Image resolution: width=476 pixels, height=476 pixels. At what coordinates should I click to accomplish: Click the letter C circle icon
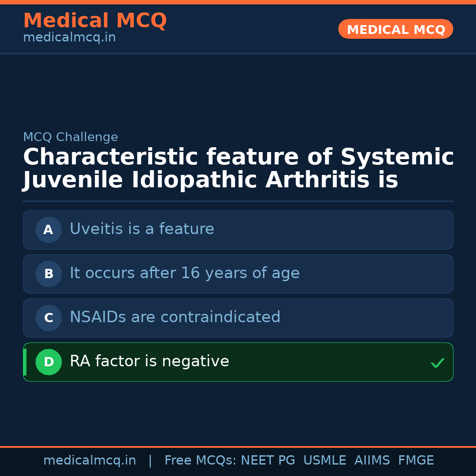(x=48, y=318)
